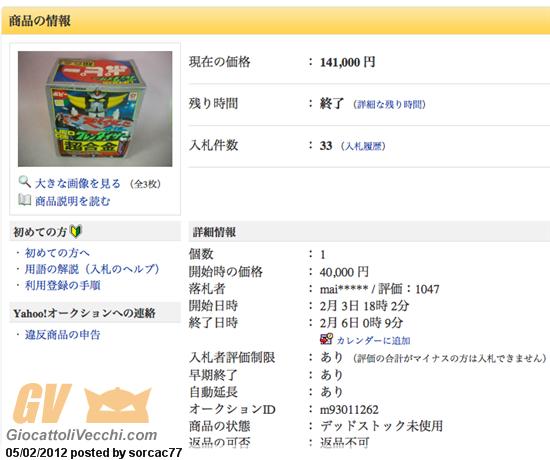This screenshot has width=550, height=460.
Task: Open the 大きな画像を見る link
Action: [78, 183]
